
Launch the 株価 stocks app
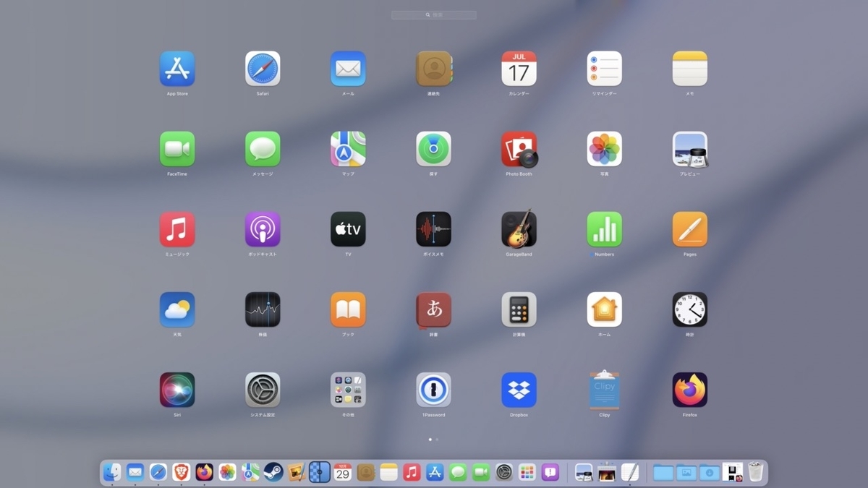point(263,309)
